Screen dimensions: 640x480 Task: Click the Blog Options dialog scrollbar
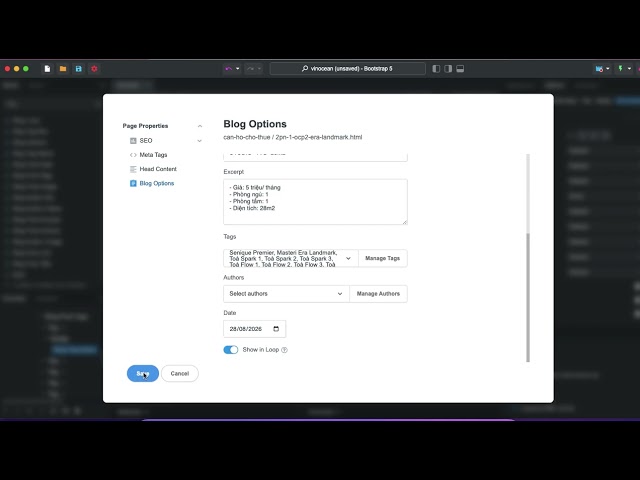(x=528, y=297)
